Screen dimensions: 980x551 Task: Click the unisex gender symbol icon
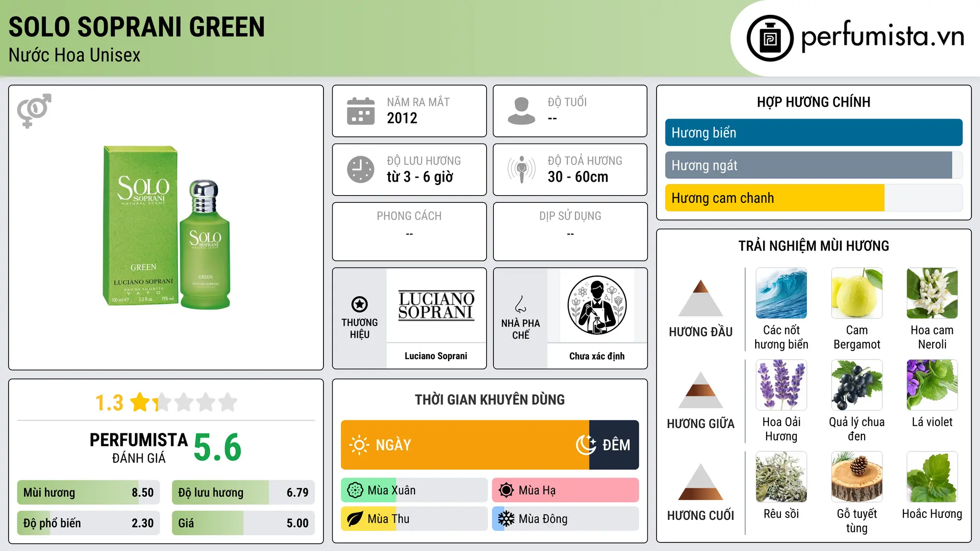coord(34,111)
